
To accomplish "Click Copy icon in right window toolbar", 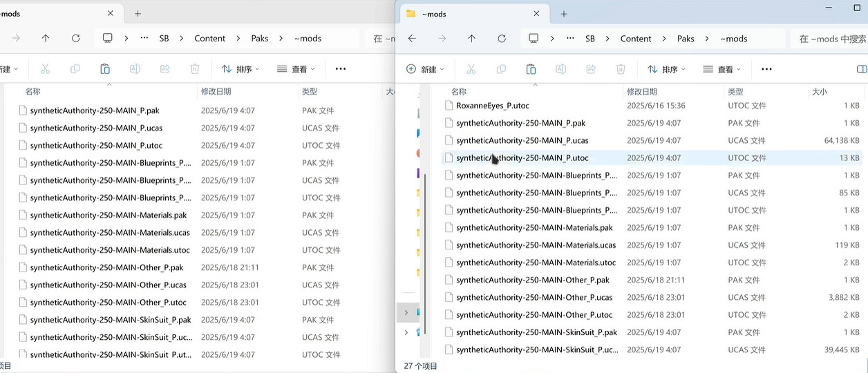I will tap(501, 69).
